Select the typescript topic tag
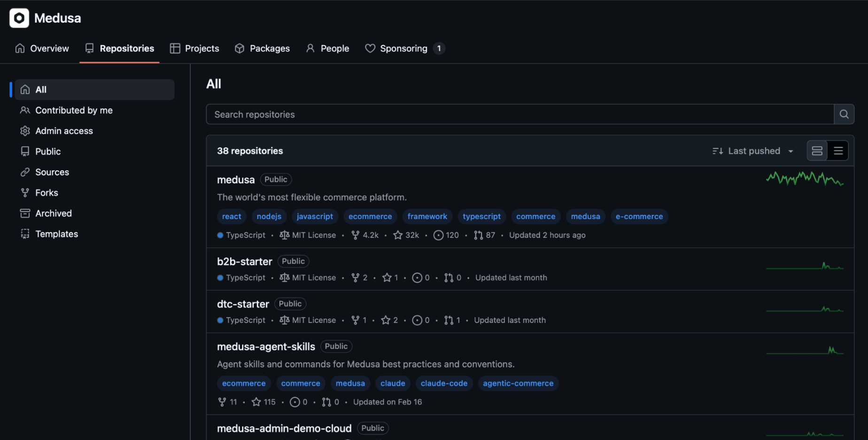The image size is (868, 440). click(481, 217)
